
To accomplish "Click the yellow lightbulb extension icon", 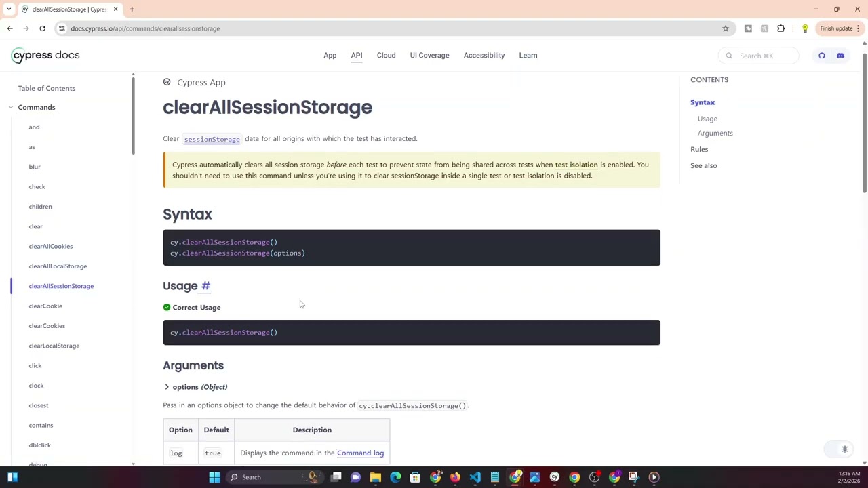I will pos(805,28).
